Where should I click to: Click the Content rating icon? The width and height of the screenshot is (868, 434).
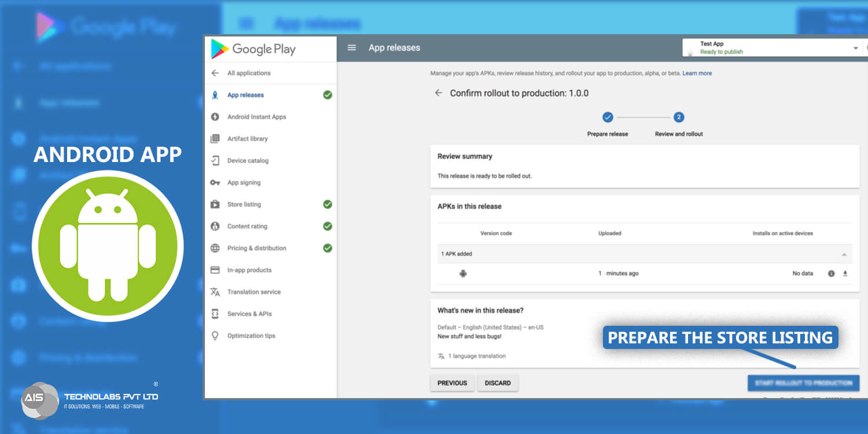point(215,226)
